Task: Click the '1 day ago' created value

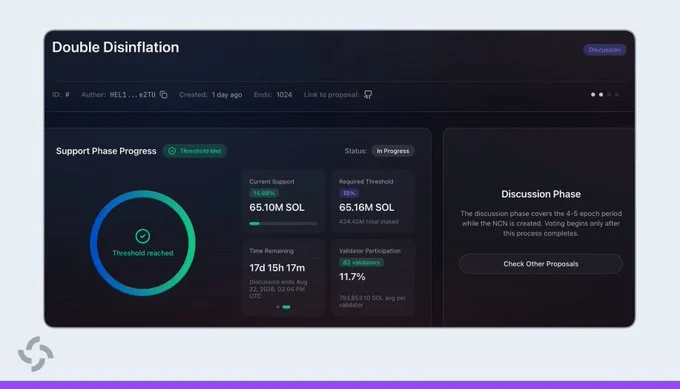Action: coord(227,95)
